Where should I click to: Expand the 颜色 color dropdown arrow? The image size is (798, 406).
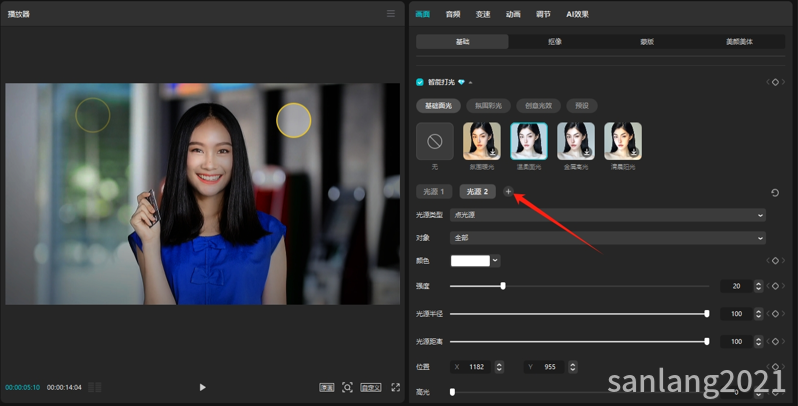coord(496,261)
